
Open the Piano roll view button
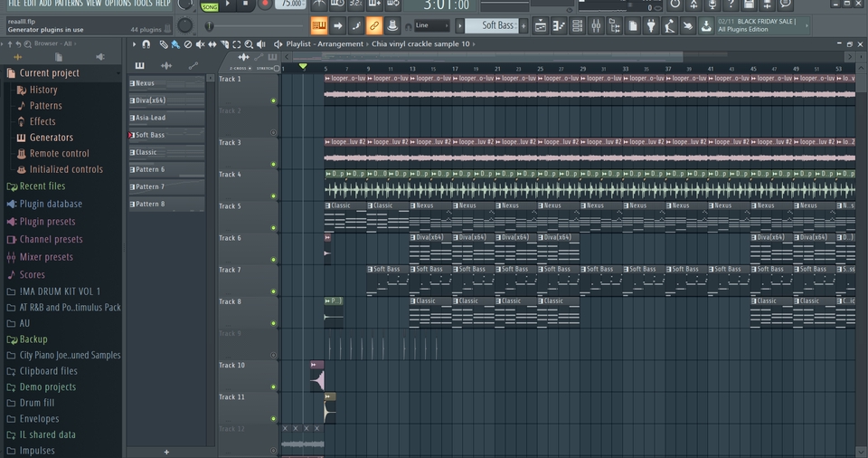click(559, 25)
